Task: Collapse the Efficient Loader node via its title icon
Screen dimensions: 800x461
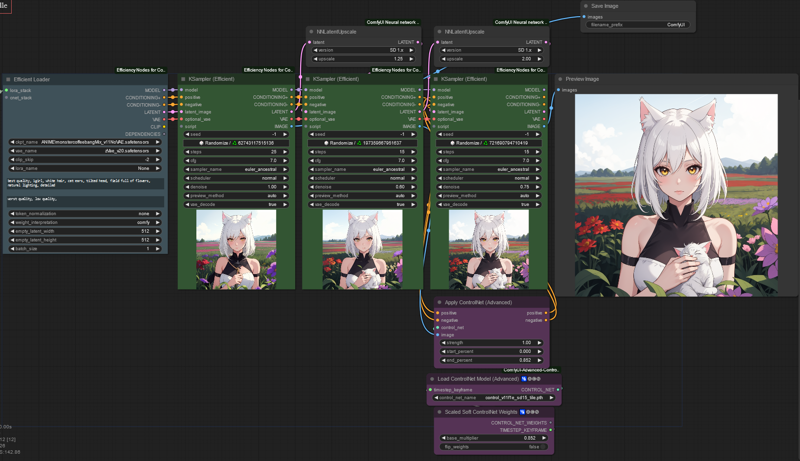Action: coord(8,80)
